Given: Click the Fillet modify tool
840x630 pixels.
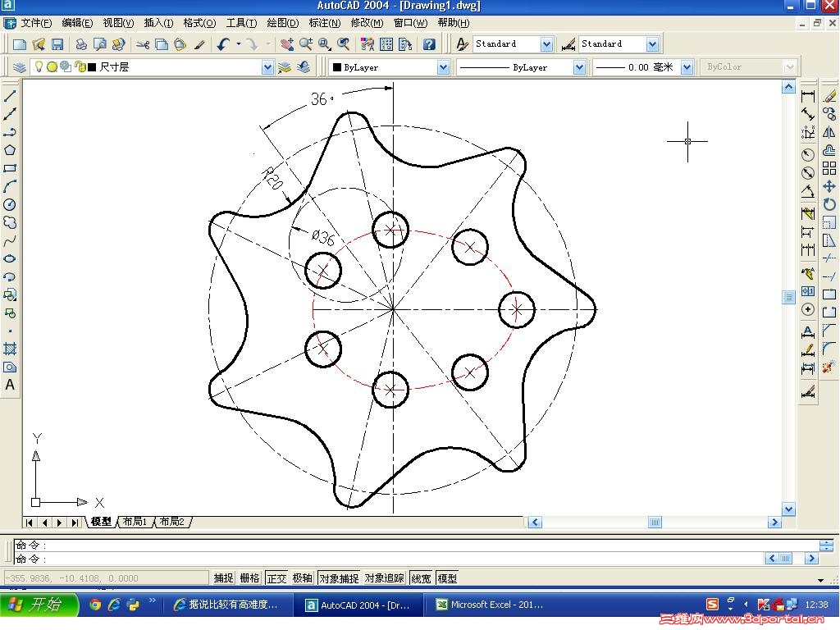Looking at the screenshot, I should coord(829,349).
